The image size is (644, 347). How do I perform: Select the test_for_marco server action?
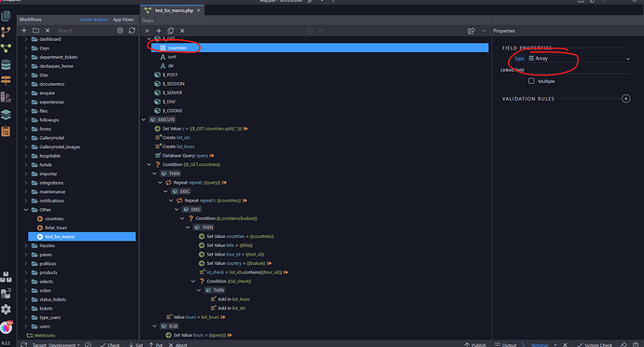coord(82,237)
